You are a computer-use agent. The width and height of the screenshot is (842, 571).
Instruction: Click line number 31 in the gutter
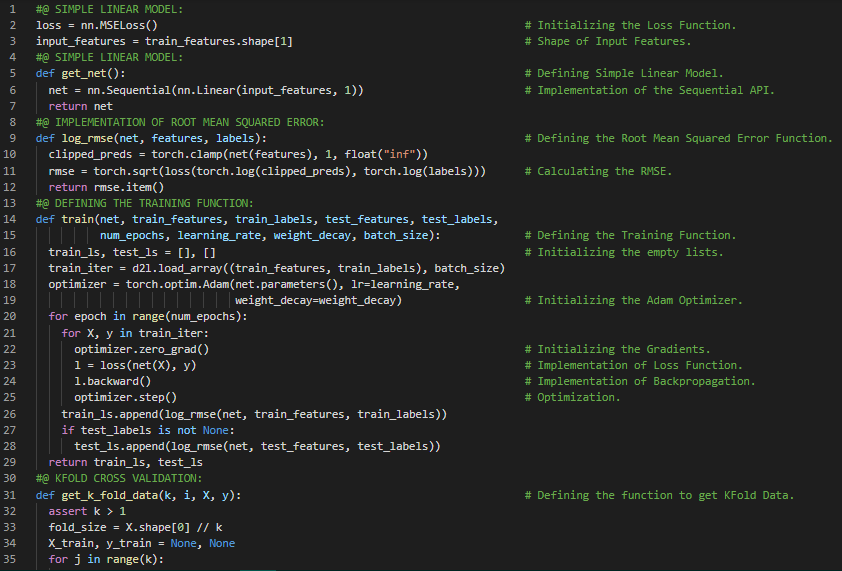tap(11, 495)
